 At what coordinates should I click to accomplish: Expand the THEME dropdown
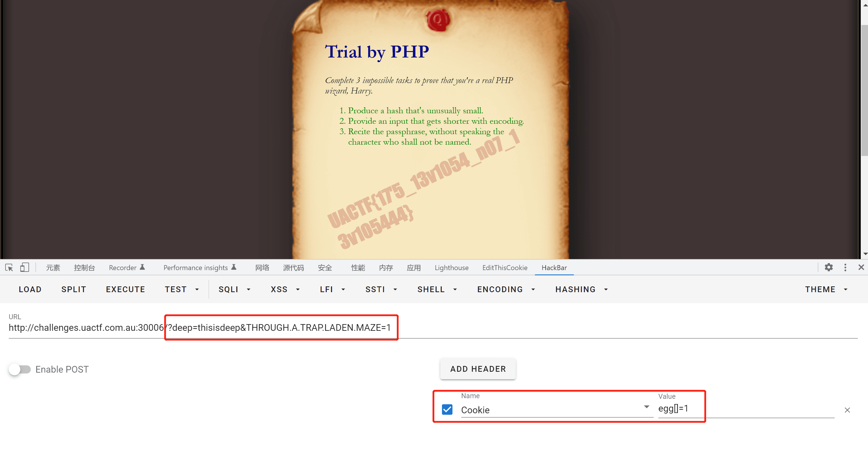point(826,289)
